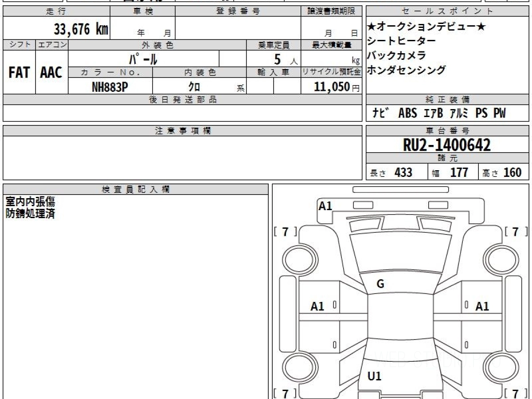
Task: Click the height value 高さ 160
Action: [x=502, y=172]
